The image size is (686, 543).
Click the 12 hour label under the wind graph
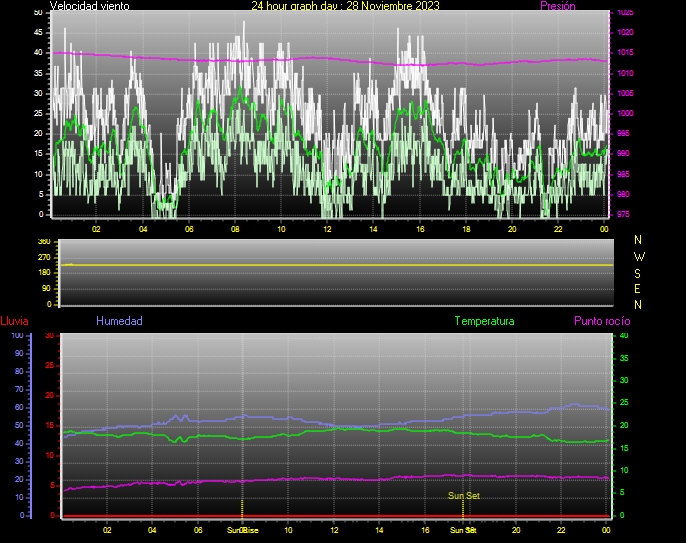tap(327, 229)
